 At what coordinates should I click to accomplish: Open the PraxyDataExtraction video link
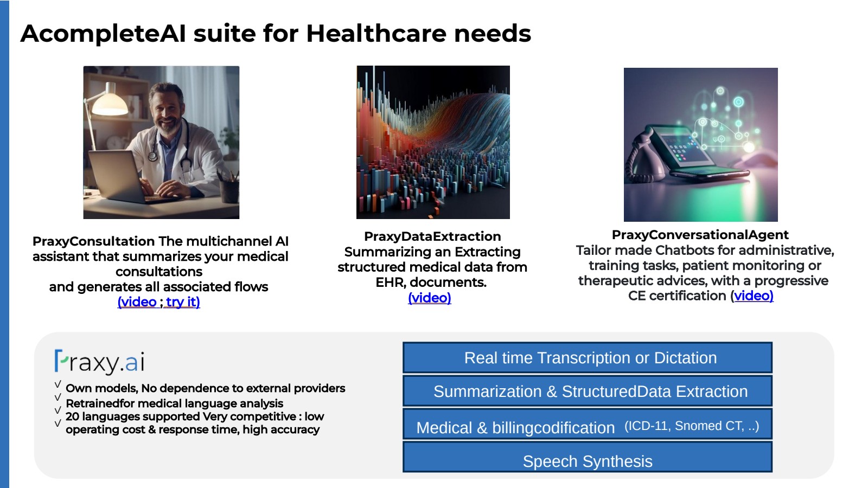point(430,298)
